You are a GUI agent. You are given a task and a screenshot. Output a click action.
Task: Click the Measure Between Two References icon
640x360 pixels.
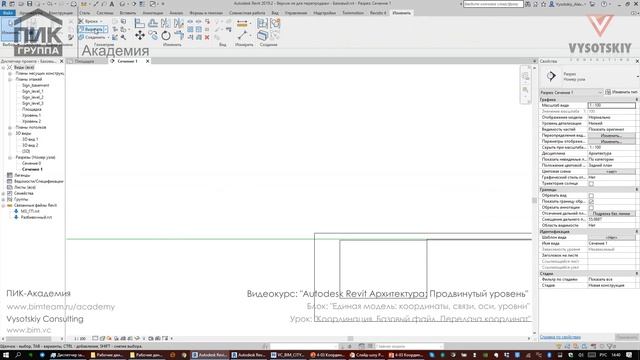tap(242, 36)
